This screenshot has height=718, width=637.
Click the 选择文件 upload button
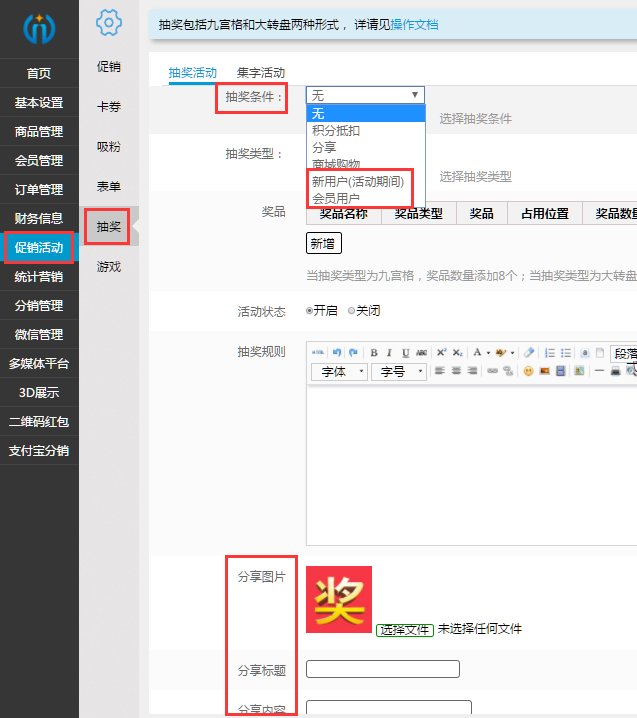405,630
